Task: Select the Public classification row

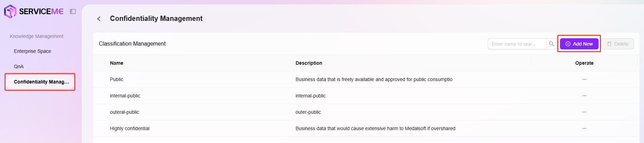Action: click(x=366, y=79)
